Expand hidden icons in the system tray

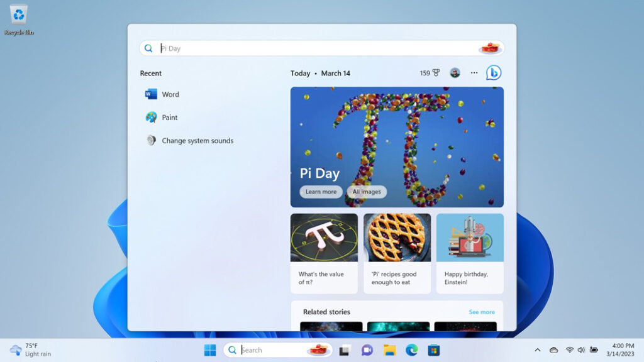pyautogui.click(x=538, y=349)
